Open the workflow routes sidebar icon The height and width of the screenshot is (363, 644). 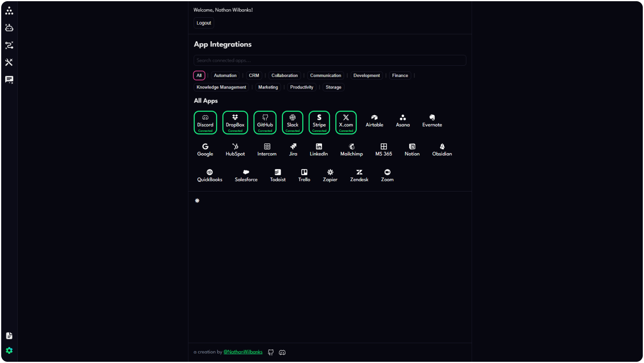tap(9, 45)
